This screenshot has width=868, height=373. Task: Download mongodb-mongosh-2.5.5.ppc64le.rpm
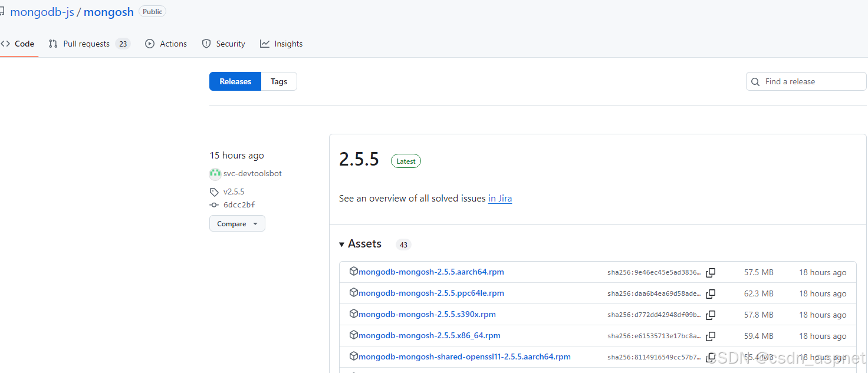tap(431, 293)
